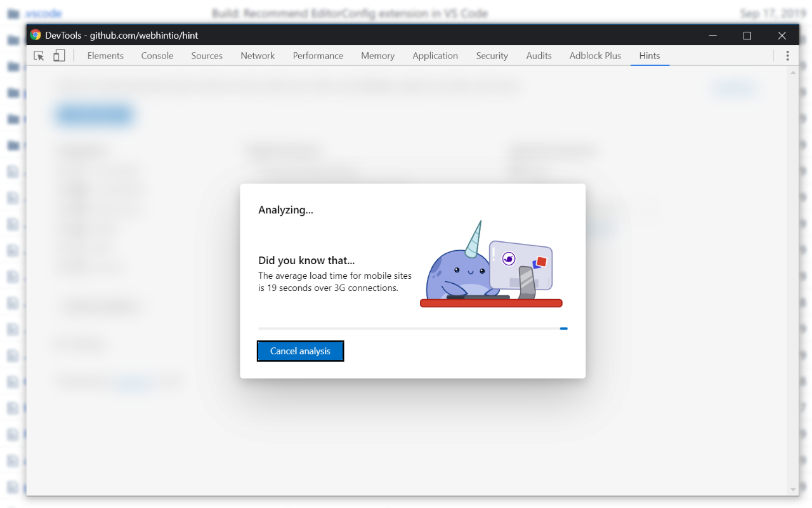The height and width of the screenshot is (508, 812).
Task: View the Network tab
Action: click(257, 56)
